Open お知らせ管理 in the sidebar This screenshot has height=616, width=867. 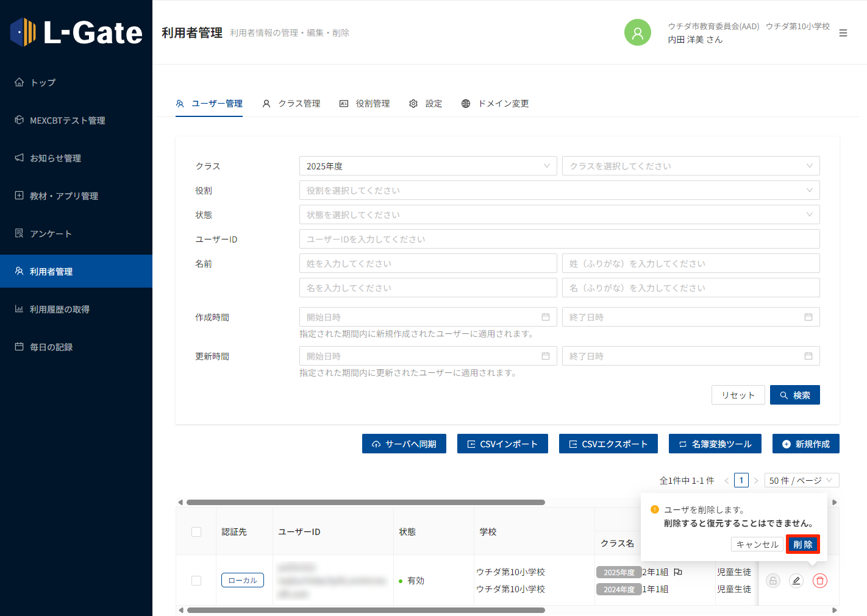click(55, 158)
